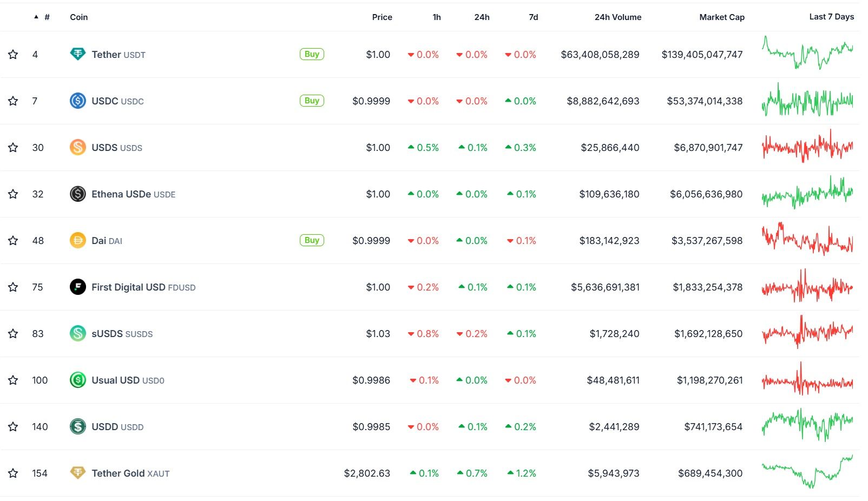Favorite Tether with its star icon
The image size is (868, 501).
click(13, 54)
